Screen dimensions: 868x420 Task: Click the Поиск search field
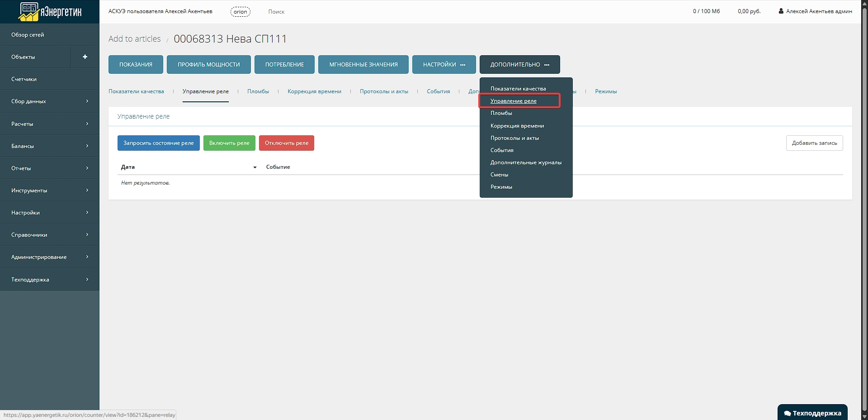[276, 12]
